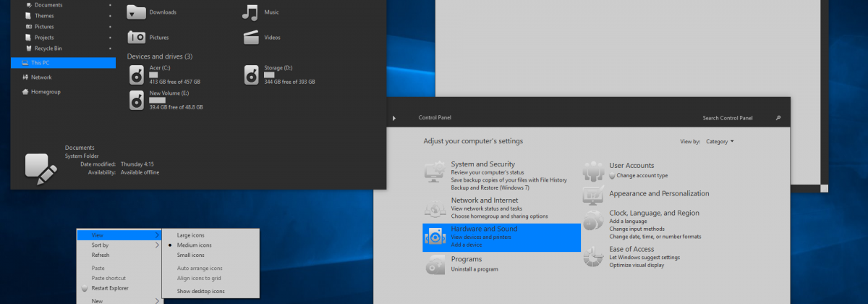868x304 pixels.
Task: Click View devices and printers link
Action: tap(481, 237)
